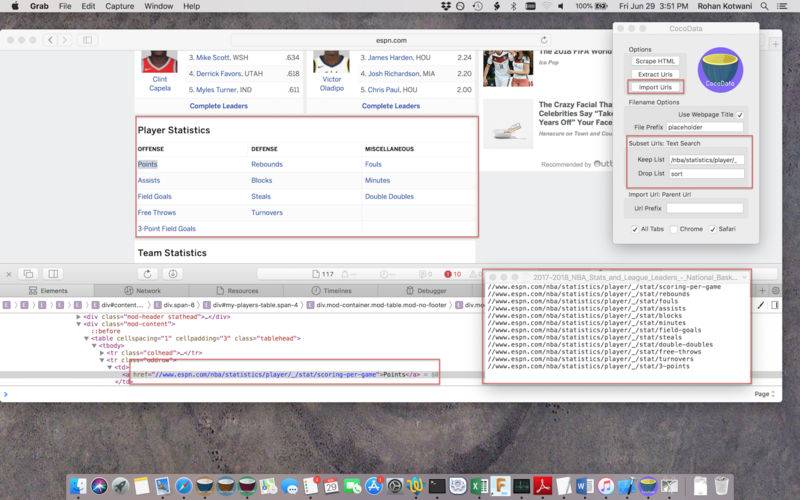Screen dimensions: 800x500
Task: Go back in Safari
Action: tap(50, 40)
